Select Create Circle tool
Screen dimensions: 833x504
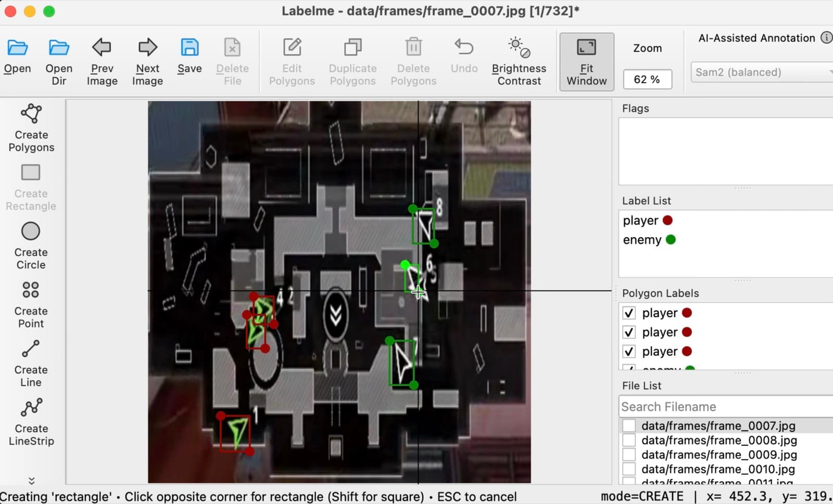[31, 246]
